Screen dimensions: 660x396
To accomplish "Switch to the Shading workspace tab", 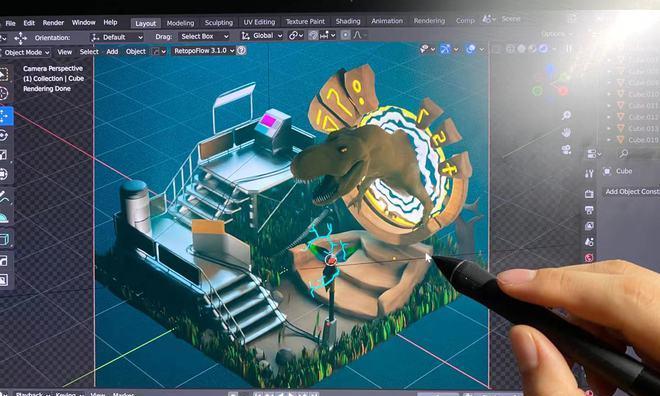I will coord(348,21).
